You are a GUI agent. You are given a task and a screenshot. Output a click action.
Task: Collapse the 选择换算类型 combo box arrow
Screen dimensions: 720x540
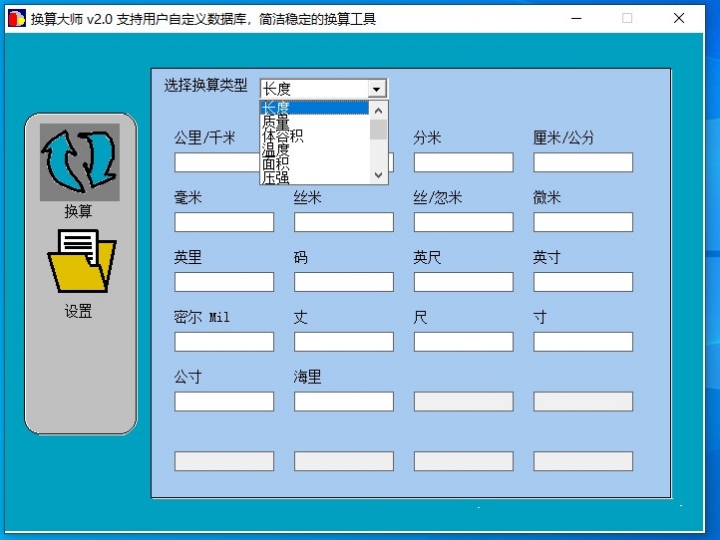tap(377, 89)
